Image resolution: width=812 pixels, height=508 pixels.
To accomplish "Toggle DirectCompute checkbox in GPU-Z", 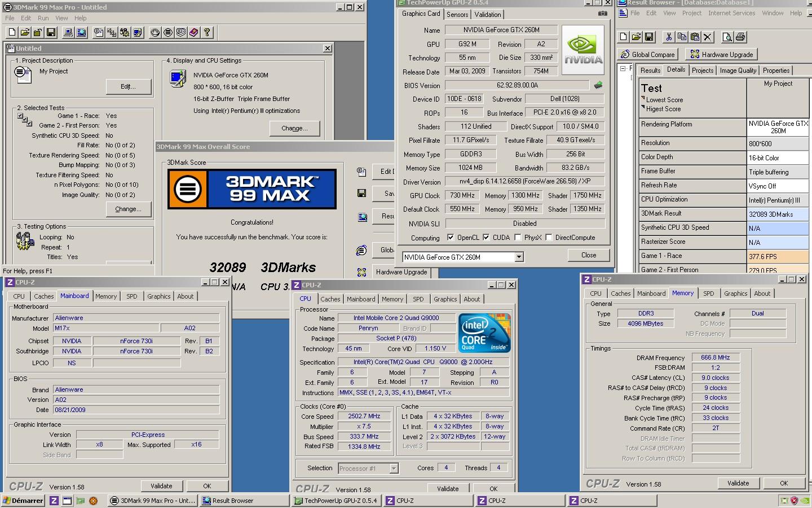I will click(549, 238).
